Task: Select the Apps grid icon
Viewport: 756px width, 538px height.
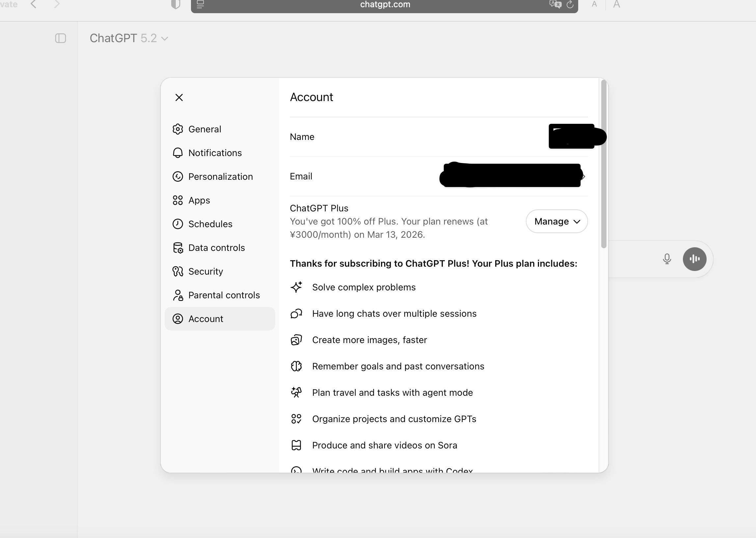Action: click(177, 201)
